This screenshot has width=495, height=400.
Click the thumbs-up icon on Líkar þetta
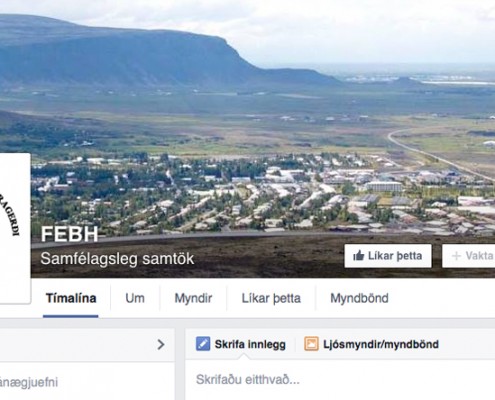[x=359, y=256]
